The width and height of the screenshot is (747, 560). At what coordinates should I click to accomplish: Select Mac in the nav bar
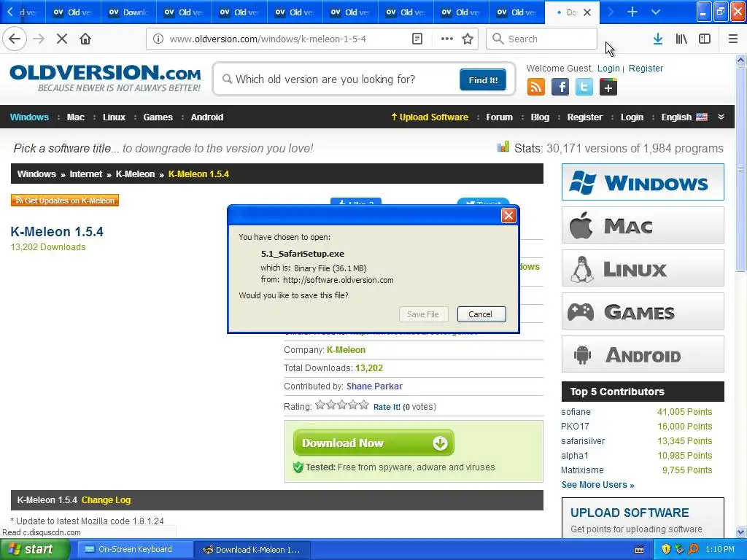(76, 117)
